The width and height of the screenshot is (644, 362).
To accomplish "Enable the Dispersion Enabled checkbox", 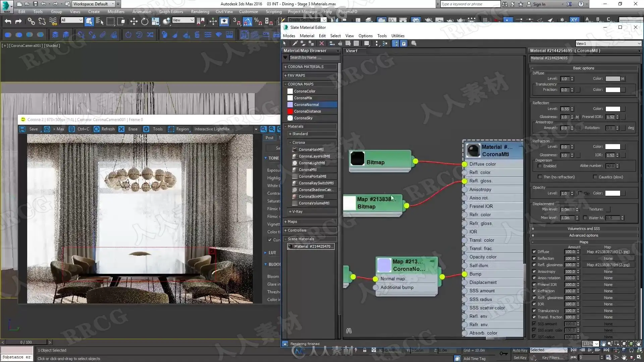I will (540, 166).
